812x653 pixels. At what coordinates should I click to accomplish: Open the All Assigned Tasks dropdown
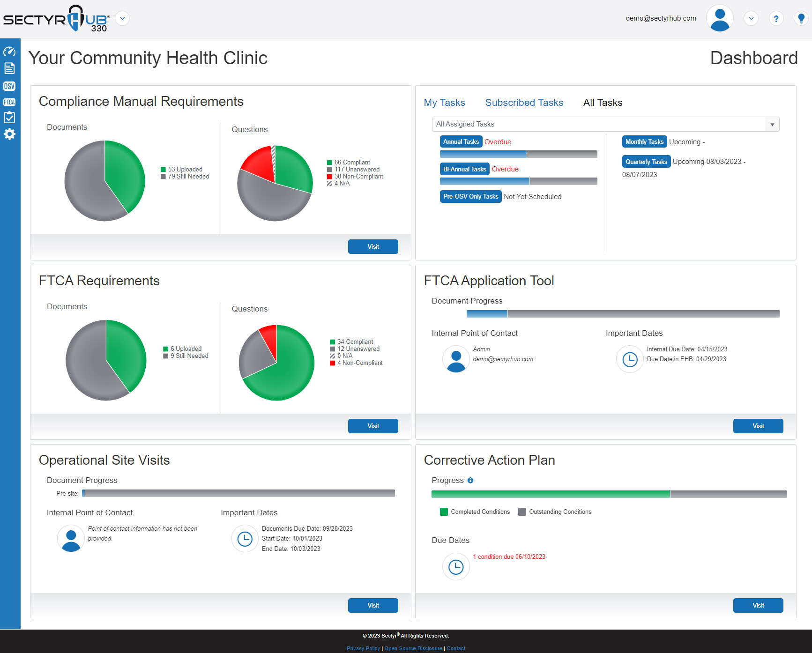coord(605,124)
